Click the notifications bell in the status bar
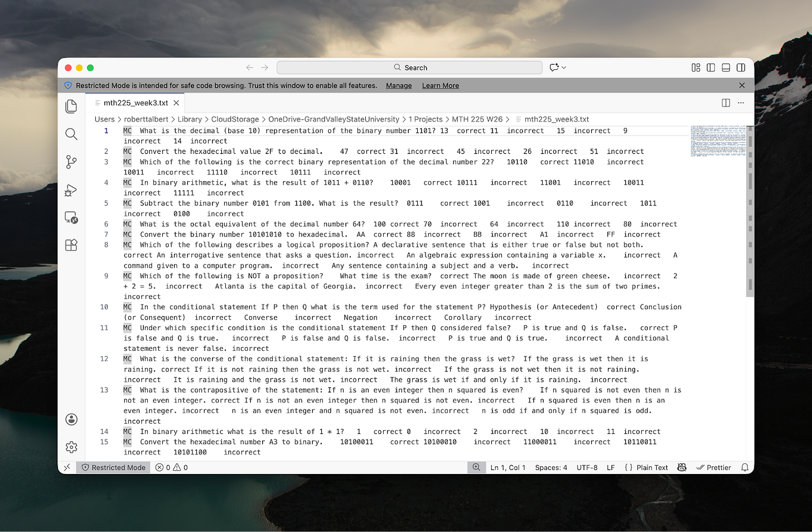The image size is (812, 532). (745, 467)
